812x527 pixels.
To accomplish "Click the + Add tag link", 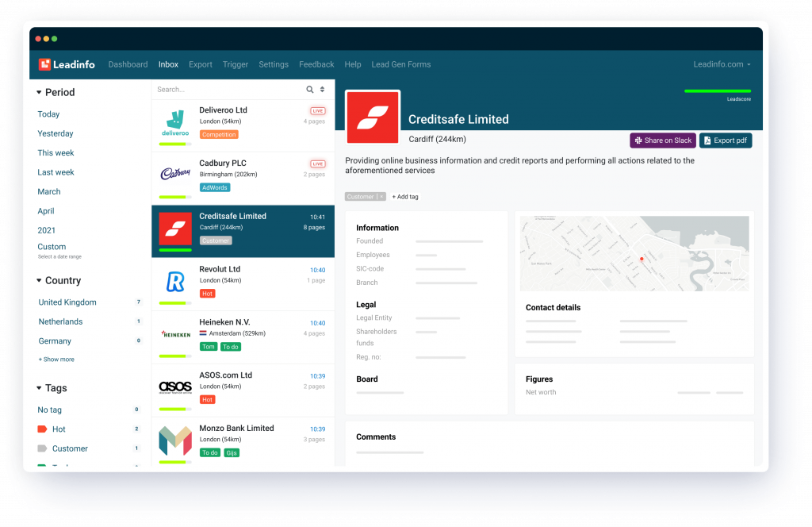I will 405,197.
